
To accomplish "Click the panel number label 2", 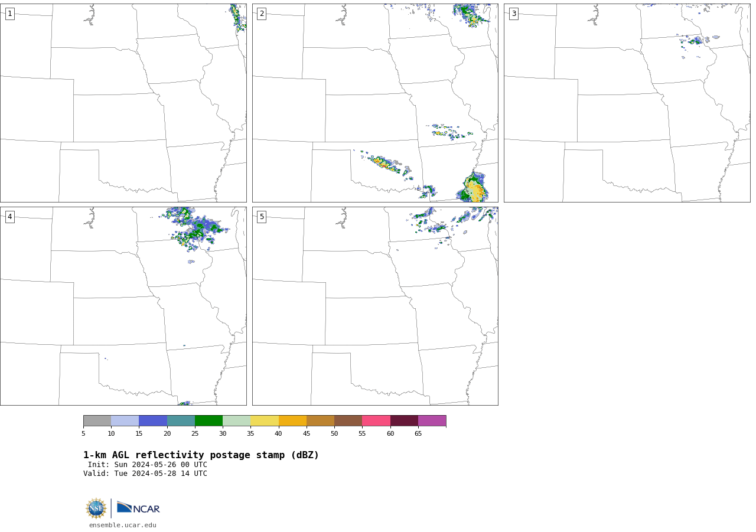I will coord(262,14).
